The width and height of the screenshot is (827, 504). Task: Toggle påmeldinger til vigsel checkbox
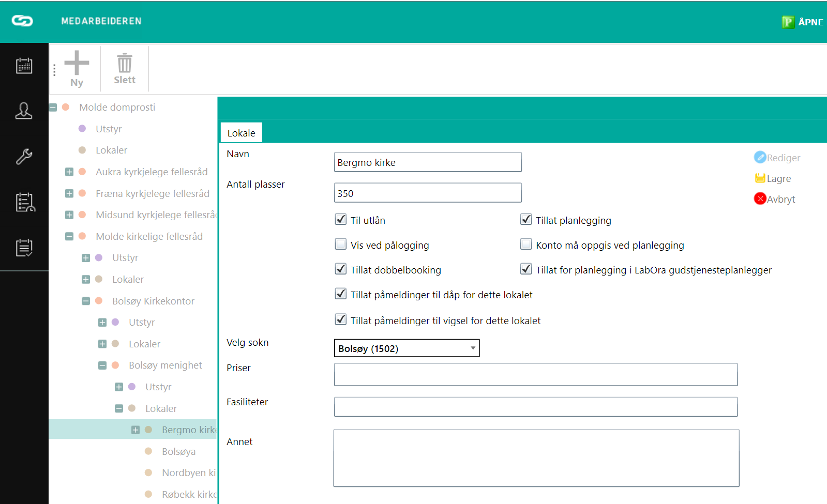[x=340, y=319]
